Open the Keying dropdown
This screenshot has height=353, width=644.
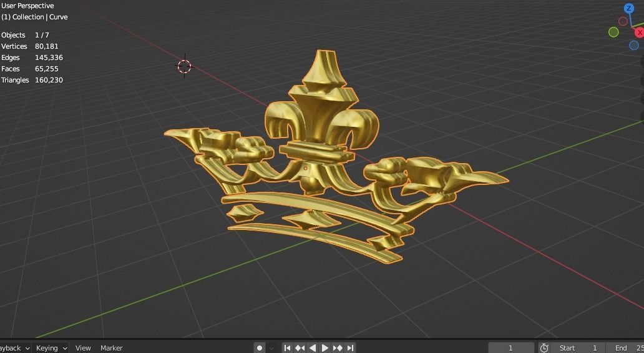(x=51, y=348)
